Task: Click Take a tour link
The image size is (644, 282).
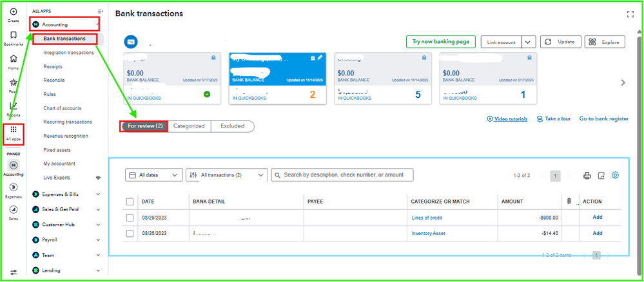Action: (x=554, y=119)
